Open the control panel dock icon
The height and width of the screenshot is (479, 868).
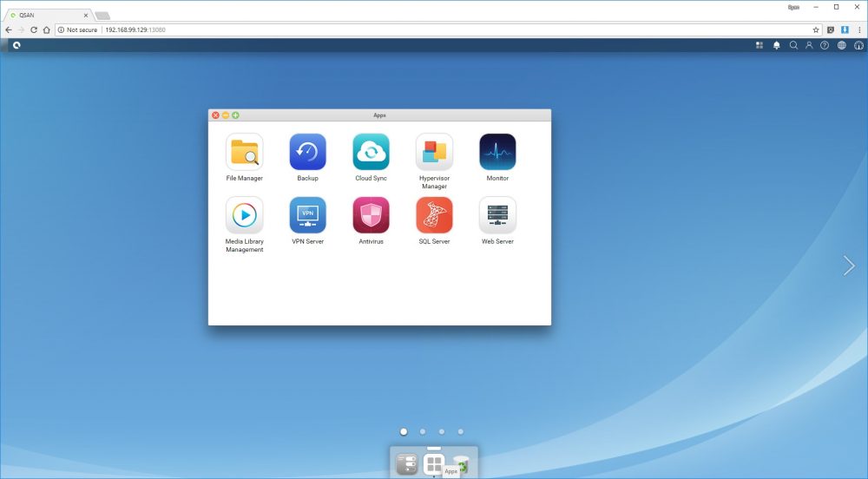coord(407,464)
